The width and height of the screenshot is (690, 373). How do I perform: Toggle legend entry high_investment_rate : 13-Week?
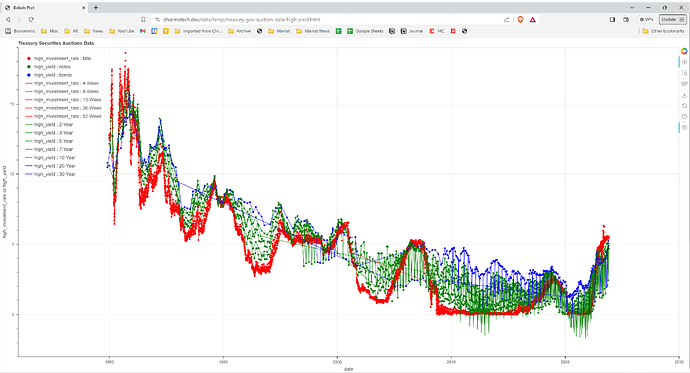[x=63, y=100]
